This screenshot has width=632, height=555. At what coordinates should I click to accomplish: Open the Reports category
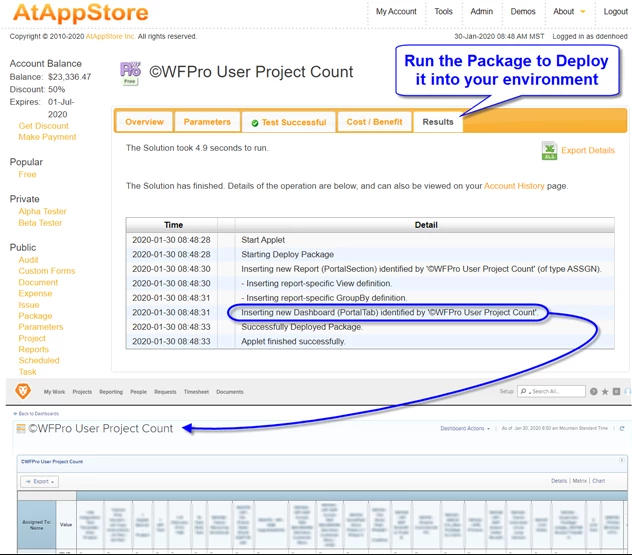[33, 349]
